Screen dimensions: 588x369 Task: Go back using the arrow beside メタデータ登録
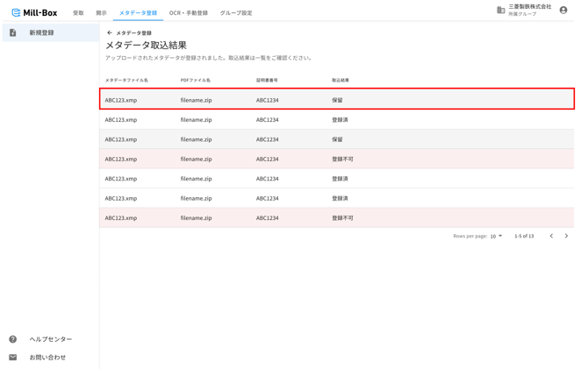[109, 32]
